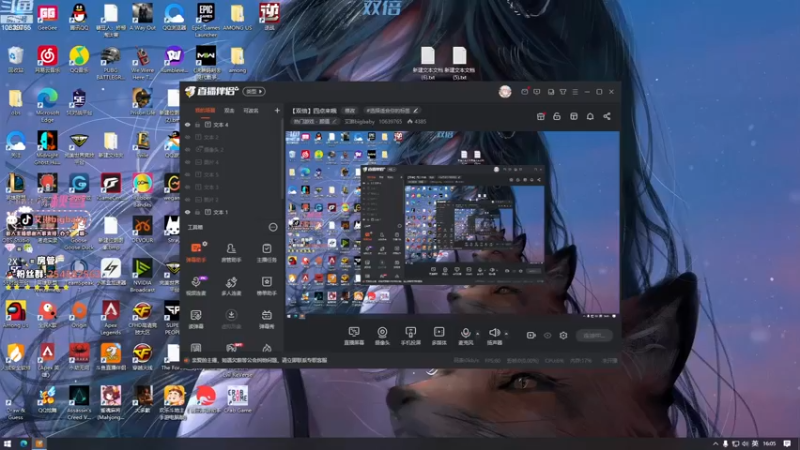
Task: Click the share icon above preview
Action: [x=607, y=116]
